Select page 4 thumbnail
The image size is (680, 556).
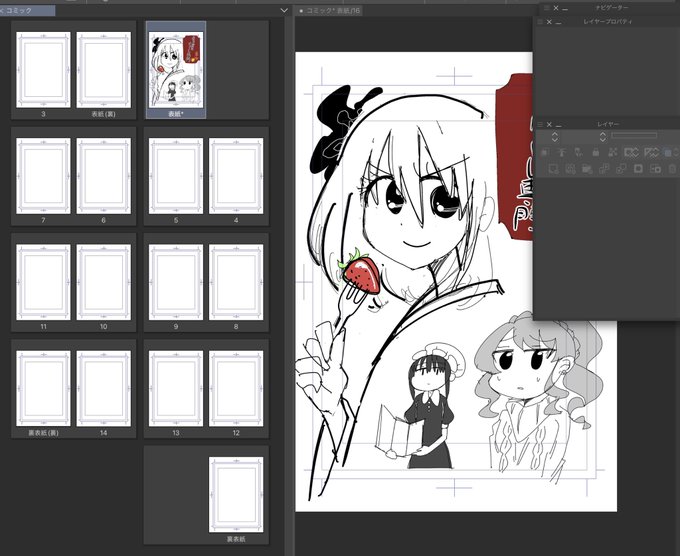click(x=236, y=176)
